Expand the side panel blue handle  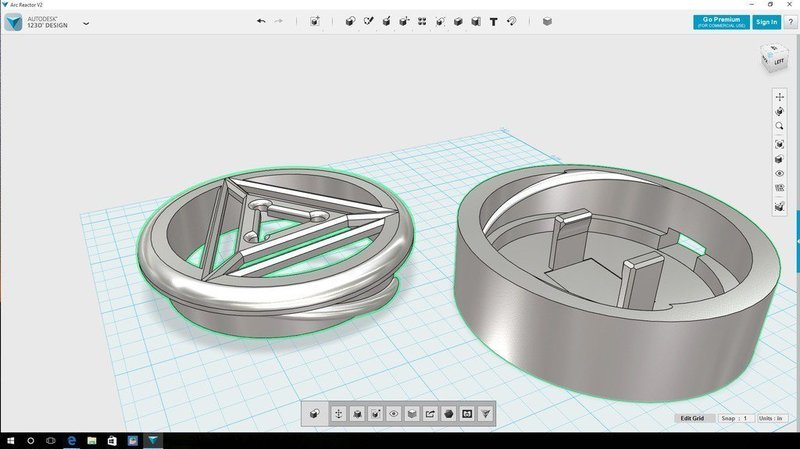pos(798,240)
